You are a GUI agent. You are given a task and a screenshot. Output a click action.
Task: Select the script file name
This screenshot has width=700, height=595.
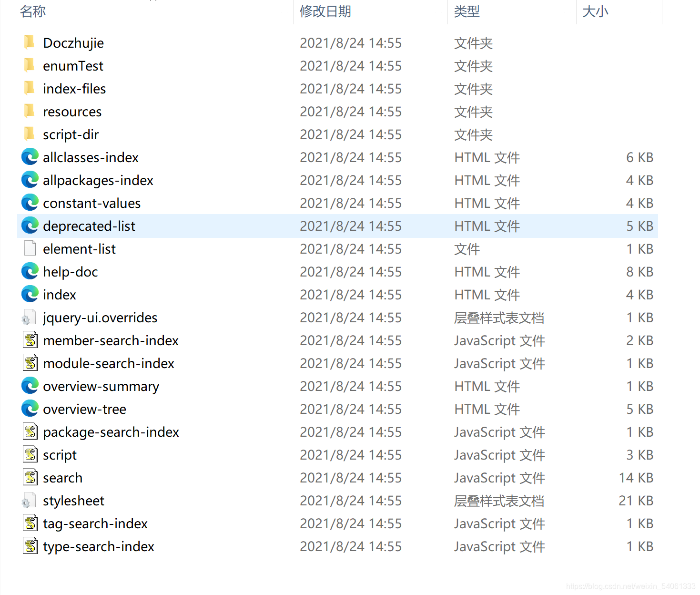[x=60, y=455]
